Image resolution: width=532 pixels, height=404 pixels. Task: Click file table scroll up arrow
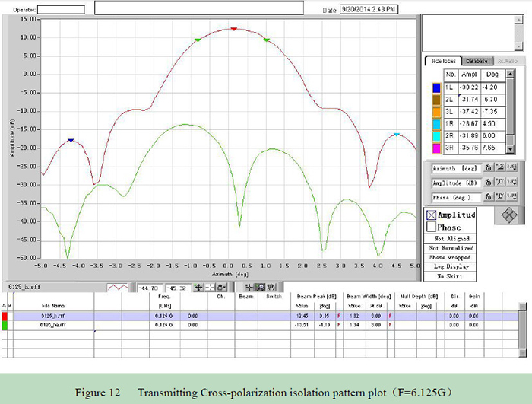pos(523,306)
